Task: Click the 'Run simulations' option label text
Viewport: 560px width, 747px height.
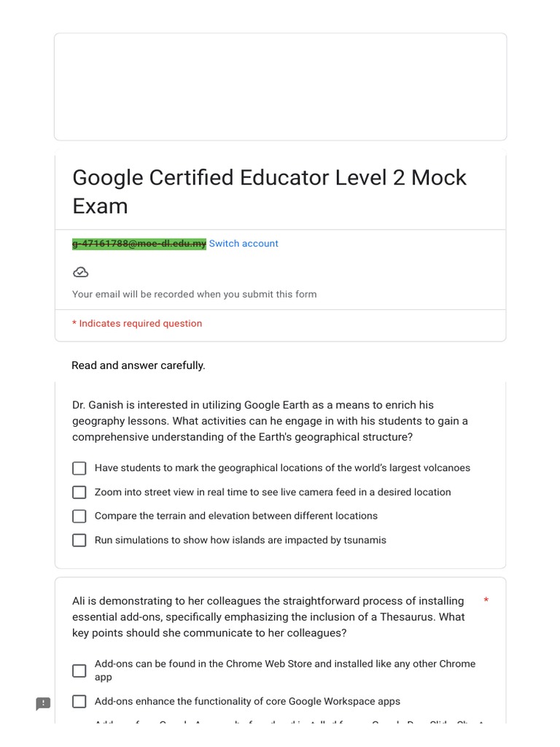Action: tap(241, 541)
